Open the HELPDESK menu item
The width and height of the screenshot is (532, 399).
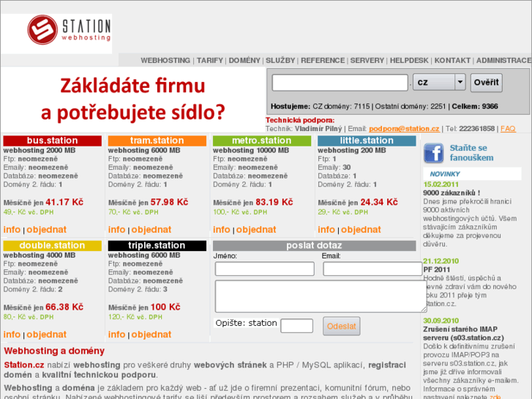click(x=409, y=61)
